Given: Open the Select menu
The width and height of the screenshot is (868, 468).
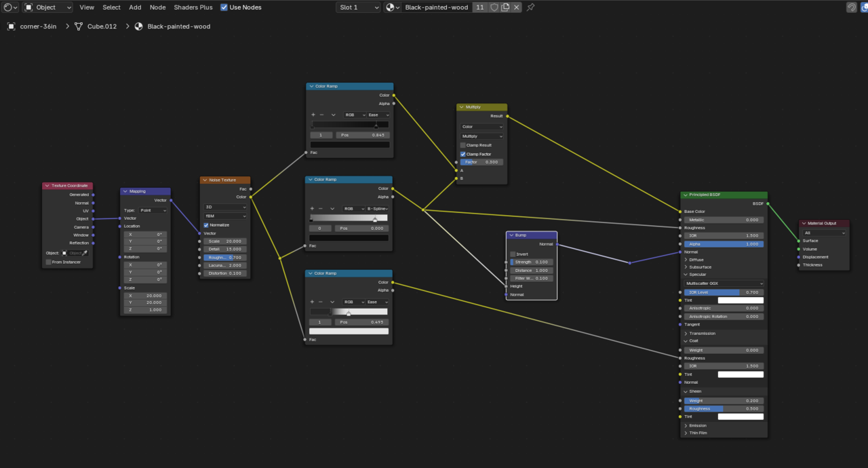Looking at the screenshot, I should tap(111, 7).
